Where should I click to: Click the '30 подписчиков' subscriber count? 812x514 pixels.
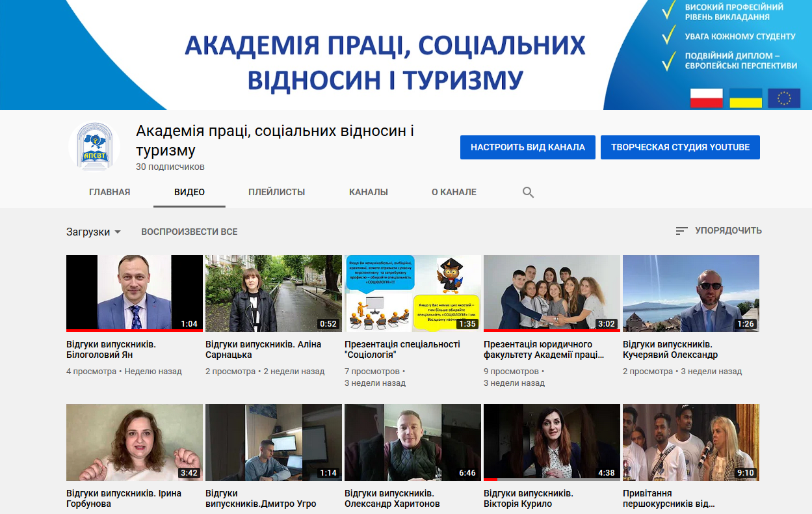point(170,167)
